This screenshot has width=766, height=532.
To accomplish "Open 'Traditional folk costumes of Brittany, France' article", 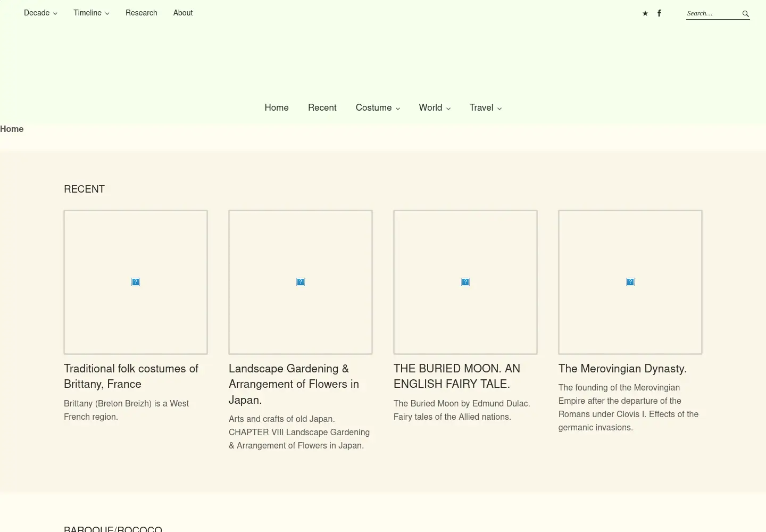I will [x=131, y=376].
